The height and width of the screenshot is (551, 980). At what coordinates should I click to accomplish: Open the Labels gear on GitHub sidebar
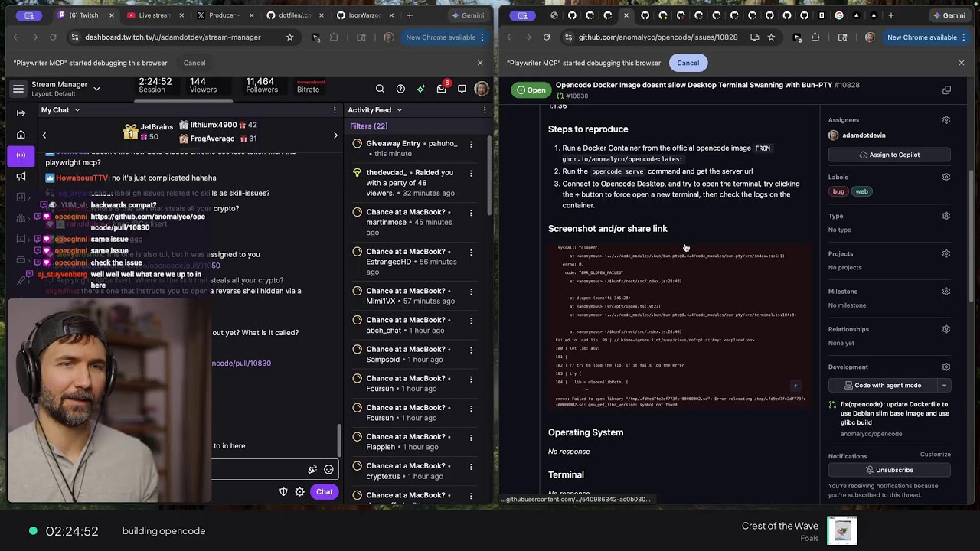946,178
